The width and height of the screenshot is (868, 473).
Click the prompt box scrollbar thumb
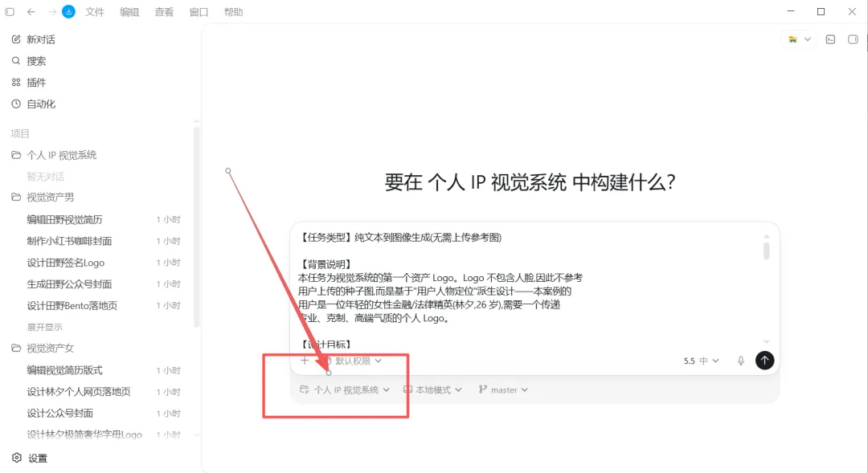coord(767,251)
